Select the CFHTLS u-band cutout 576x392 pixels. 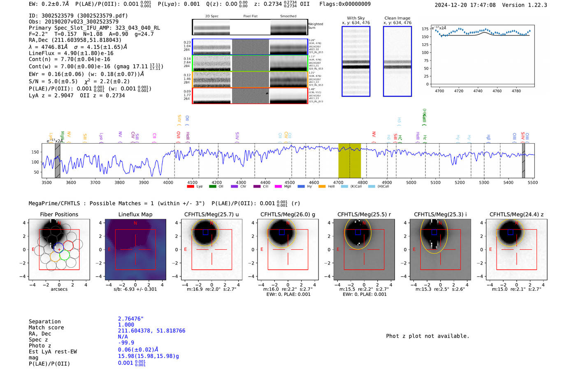(211, 249)
